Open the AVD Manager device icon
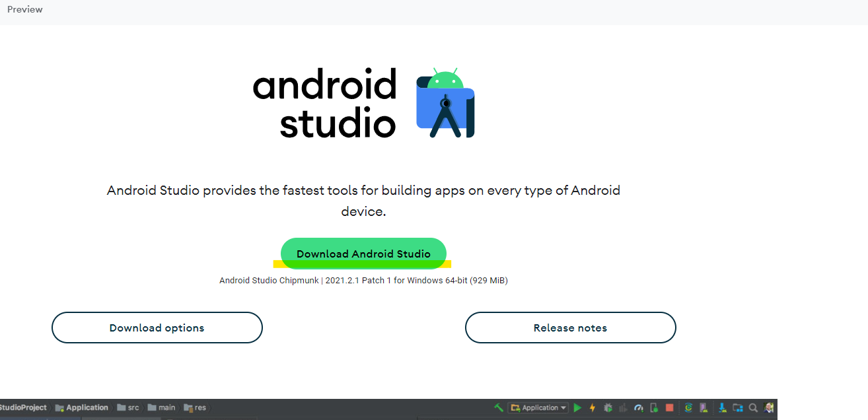868x420 pixels. 703,407
